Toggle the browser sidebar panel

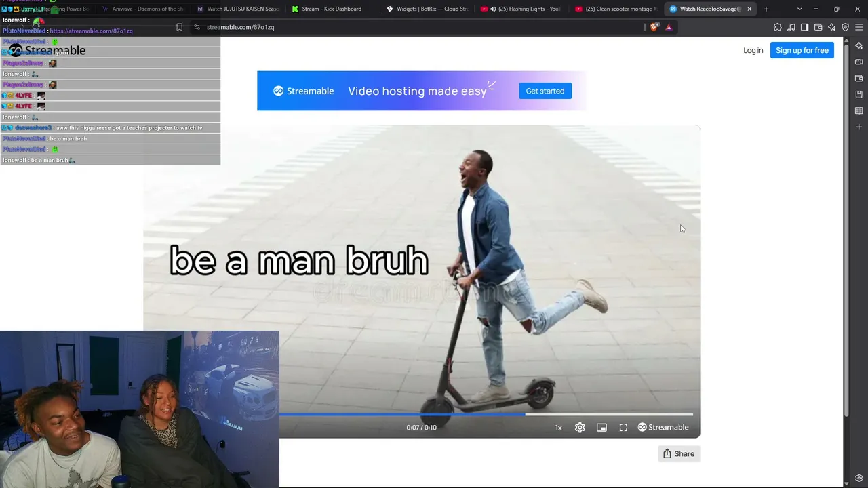[804, 27]
